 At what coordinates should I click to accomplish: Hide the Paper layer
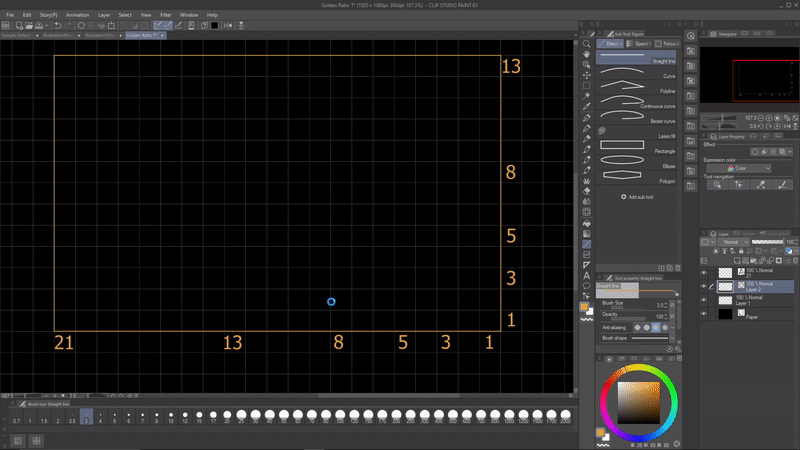[704, 314]
